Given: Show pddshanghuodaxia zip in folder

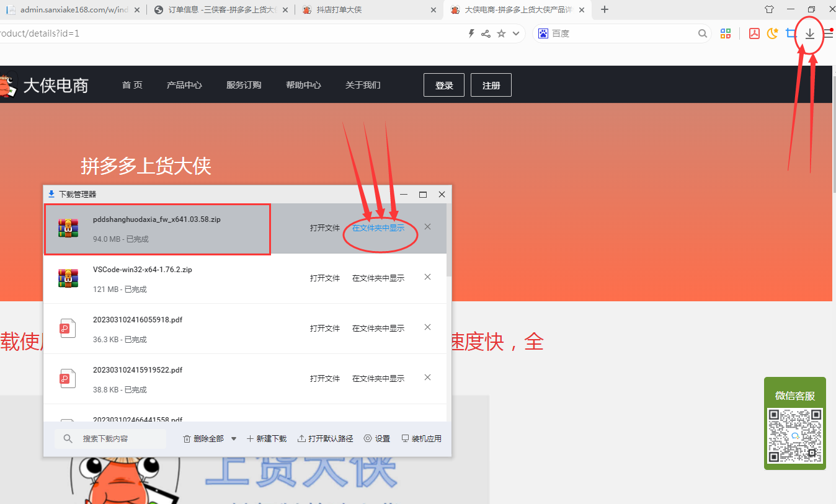Looking at the screenshot, I should click(x=378, y=228).
